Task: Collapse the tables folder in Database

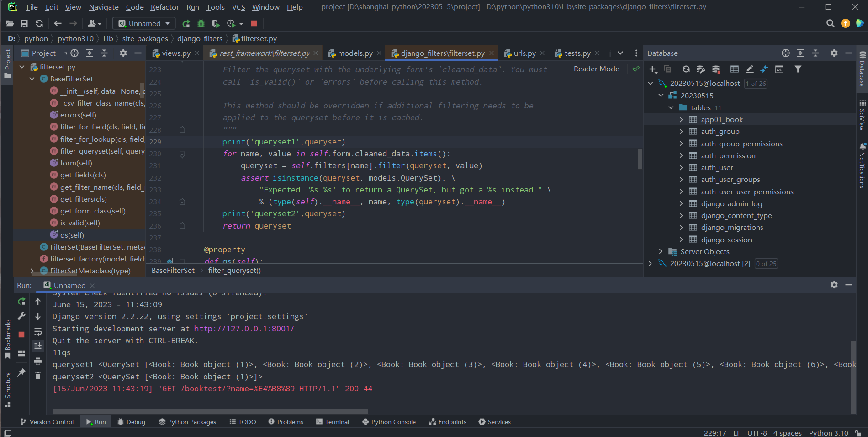Action: click(x=671, y=107)
